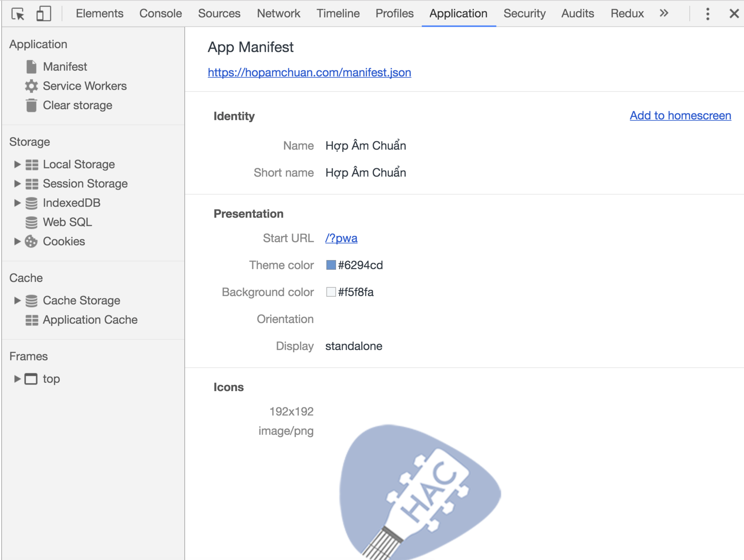744x560 pixels.
Task: Click the Local Storage grid icon
Action: tap(32, 165)
